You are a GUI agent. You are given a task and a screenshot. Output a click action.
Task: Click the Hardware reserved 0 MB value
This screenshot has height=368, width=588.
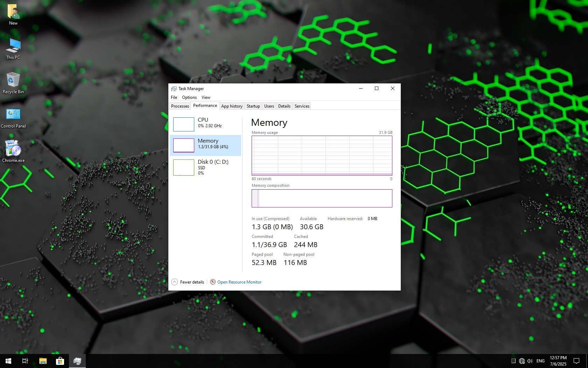(x=372, y=219)
